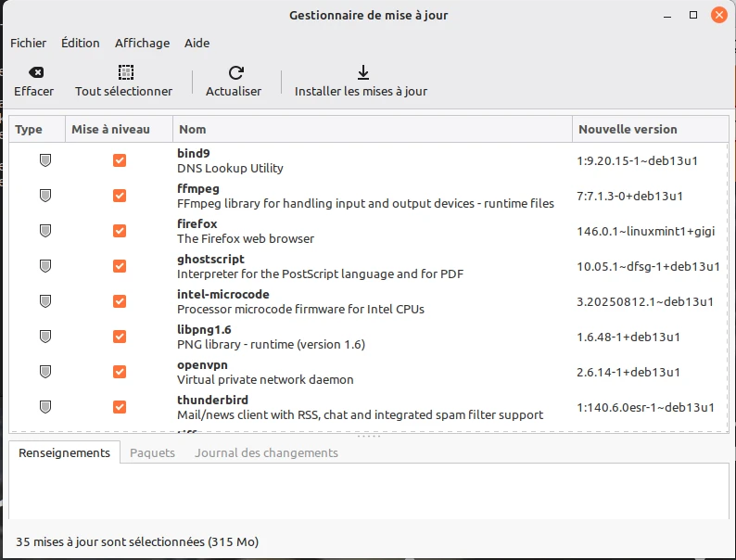Click the Effacer clear icon
Screen dimensions: 736x560
(34, 72)
